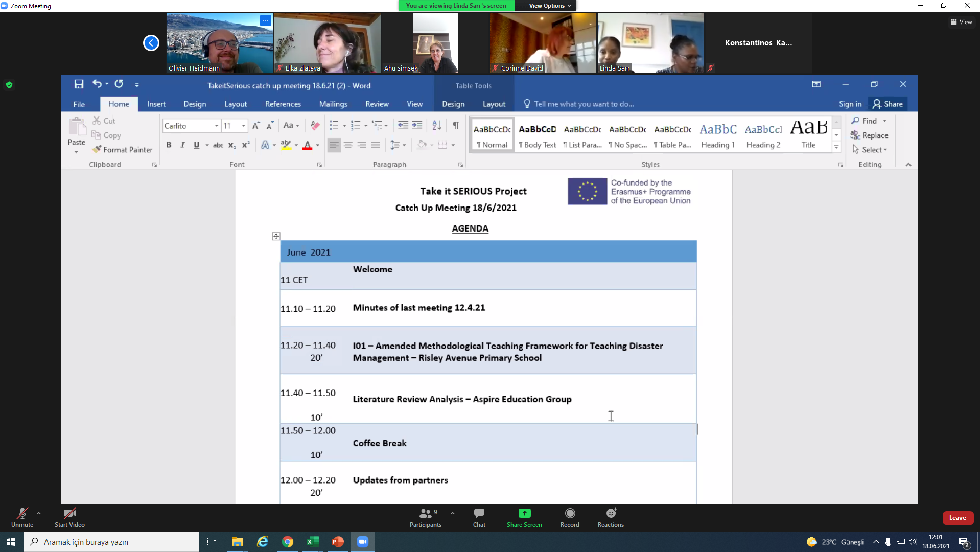This screenshot has height=552, width=980.
Task: Open the font name dropdown showing Carlito
Action: 217,126
